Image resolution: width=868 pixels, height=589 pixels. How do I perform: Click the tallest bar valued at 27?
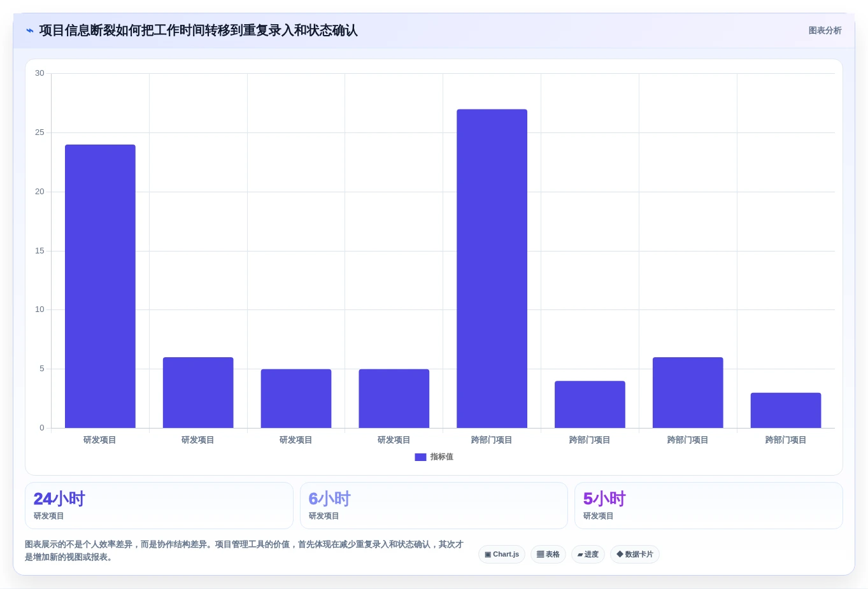click(492, 269)
